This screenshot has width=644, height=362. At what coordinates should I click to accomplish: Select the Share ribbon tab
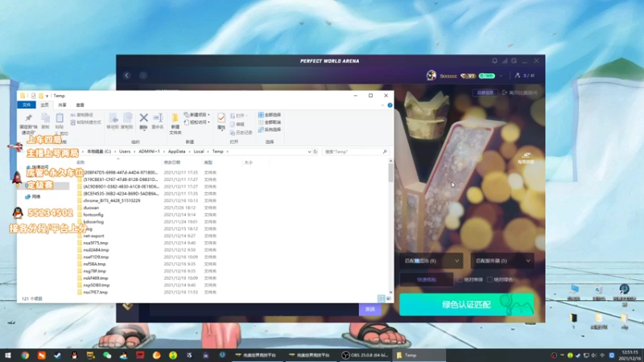[x=62, y=105]
